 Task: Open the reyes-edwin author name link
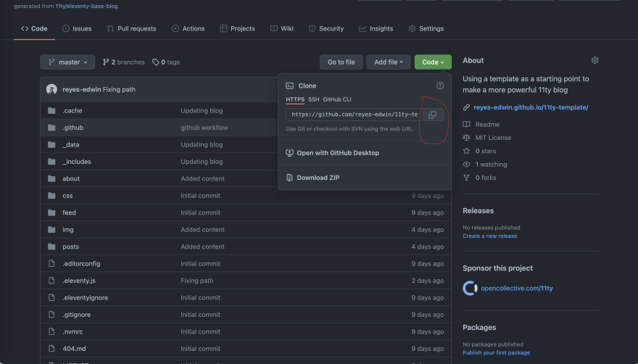(x=82, y=89)
